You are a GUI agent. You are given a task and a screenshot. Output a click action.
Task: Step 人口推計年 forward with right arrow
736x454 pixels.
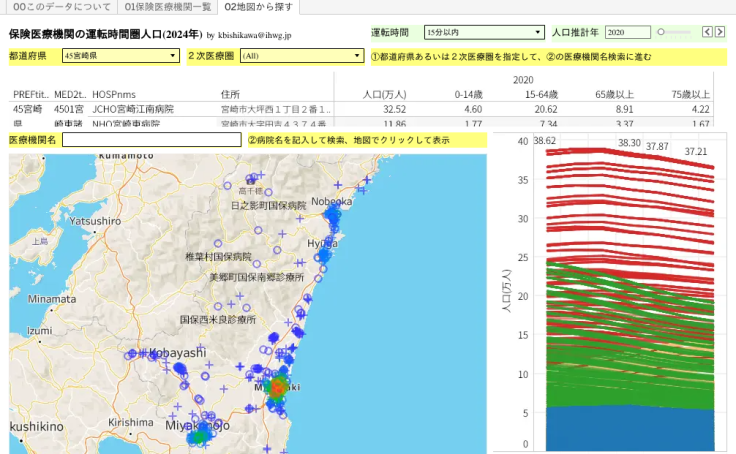click(x=720, y=32)
